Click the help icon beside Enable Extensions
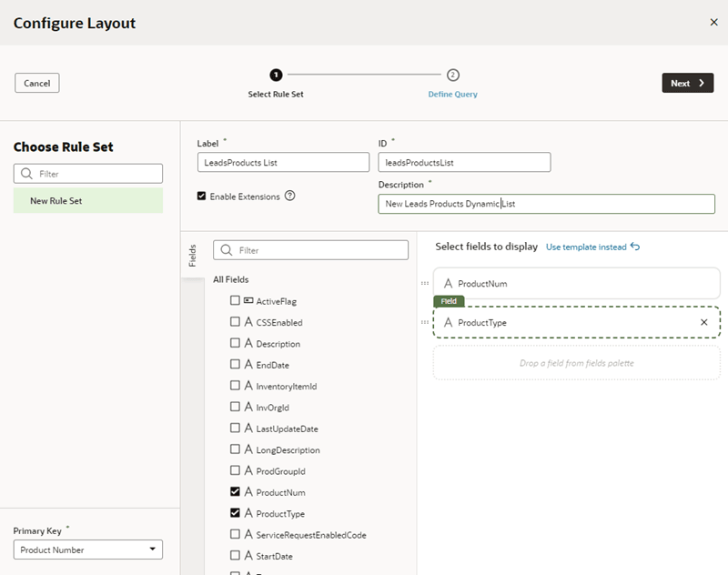This screenshot has width=728, height=575. coord(290,196)
